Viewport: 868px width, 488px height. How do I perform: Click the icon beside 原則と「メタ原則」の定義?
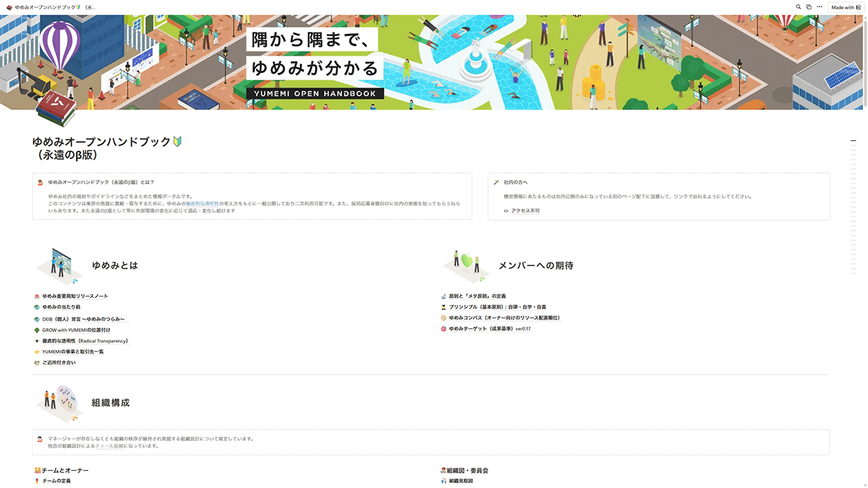443,296
